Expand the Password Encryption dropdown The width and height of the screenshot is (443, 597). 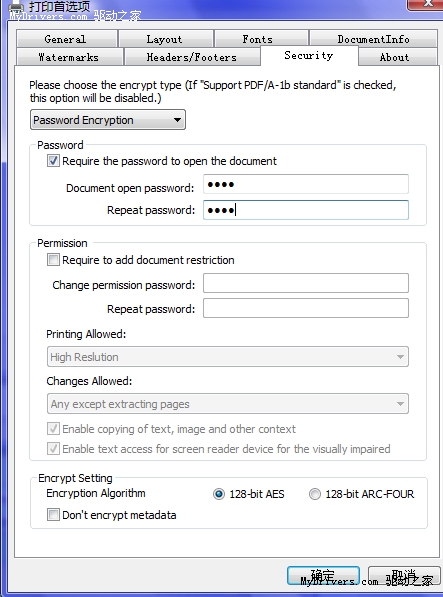108,120
